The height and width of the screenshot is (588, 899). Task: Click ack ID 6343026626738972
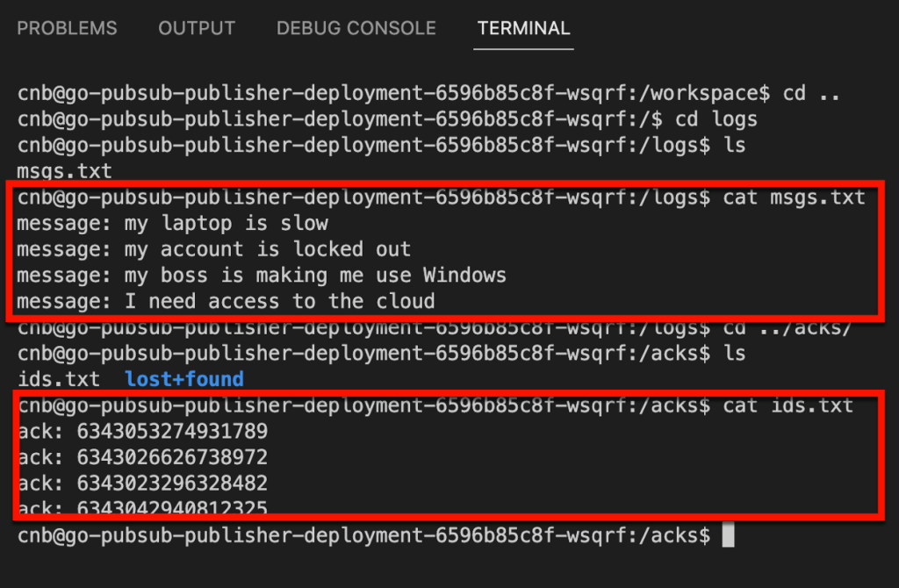point(172,457)
